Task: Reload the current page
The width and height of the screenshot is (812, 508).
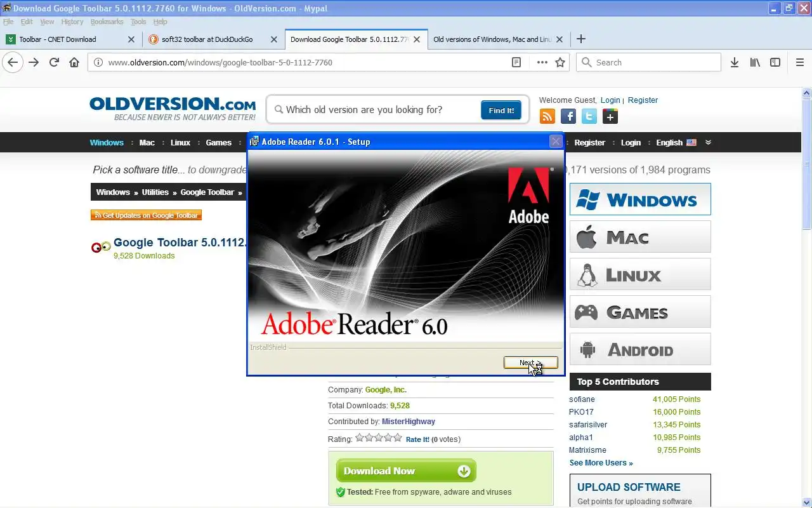Action: (54, 62)
